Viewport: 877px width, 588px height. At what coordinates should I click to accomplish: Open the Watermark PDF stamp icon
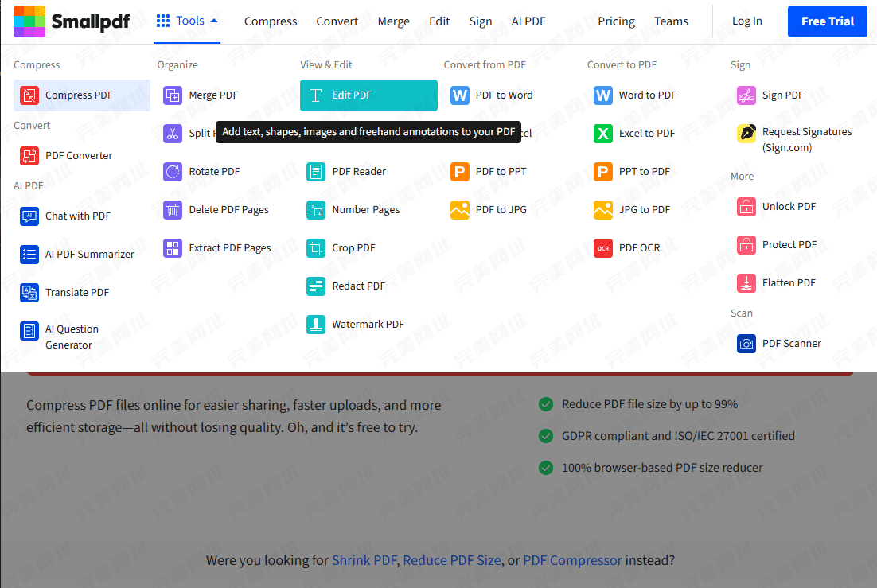pyautogui.click(x=315, y=324)
